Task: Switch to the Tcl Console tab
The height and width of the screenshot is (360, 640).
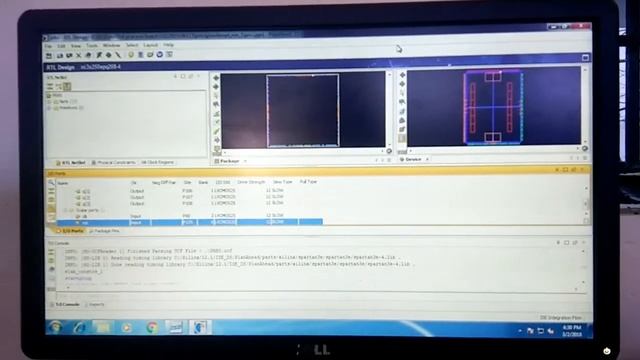Action: tap(65, 304)
